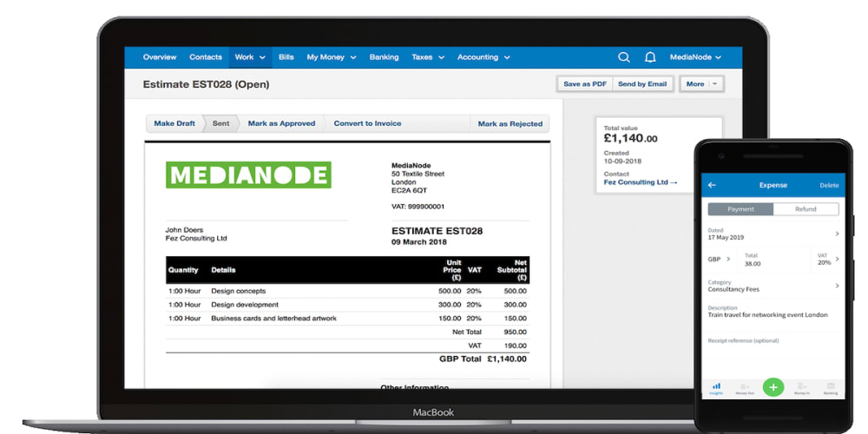Open the Banking menu item in the top bar
Image resolution: width=868 pixels, height=434 pixels.
(385, 57)
